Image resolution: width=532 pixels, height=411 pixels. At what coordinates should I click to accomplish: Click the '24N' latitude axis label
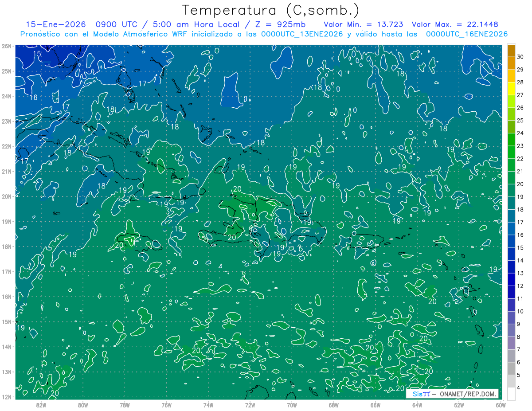(x=6, y=96)
